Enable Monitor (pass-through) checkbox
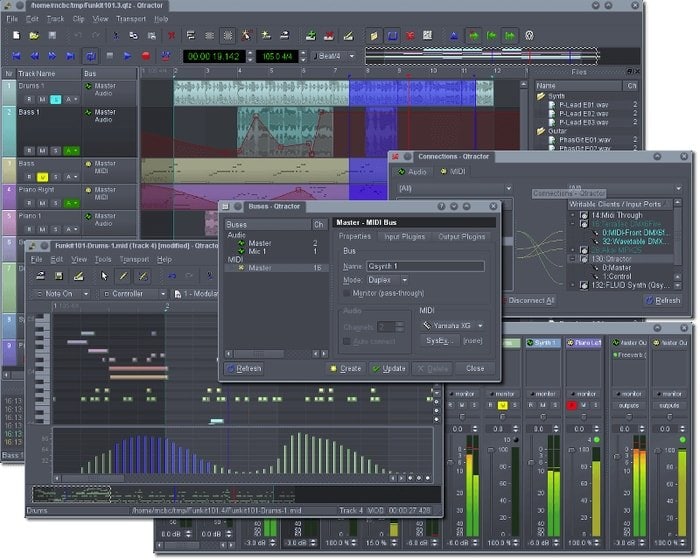 [x=346, y=293]
